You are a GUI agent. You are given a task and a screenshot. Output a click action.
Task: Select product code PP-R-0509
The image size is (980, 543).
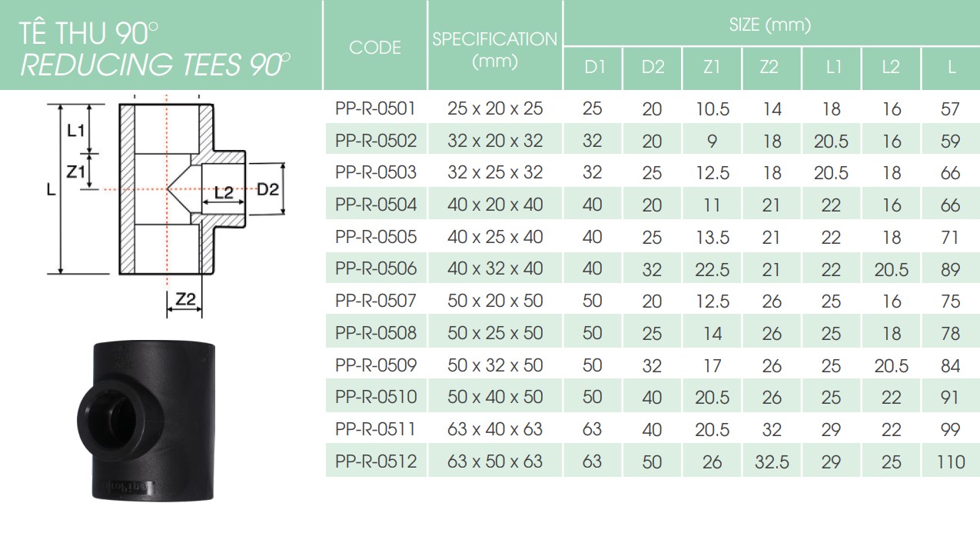pyautogui.click(x=376, y=365)
